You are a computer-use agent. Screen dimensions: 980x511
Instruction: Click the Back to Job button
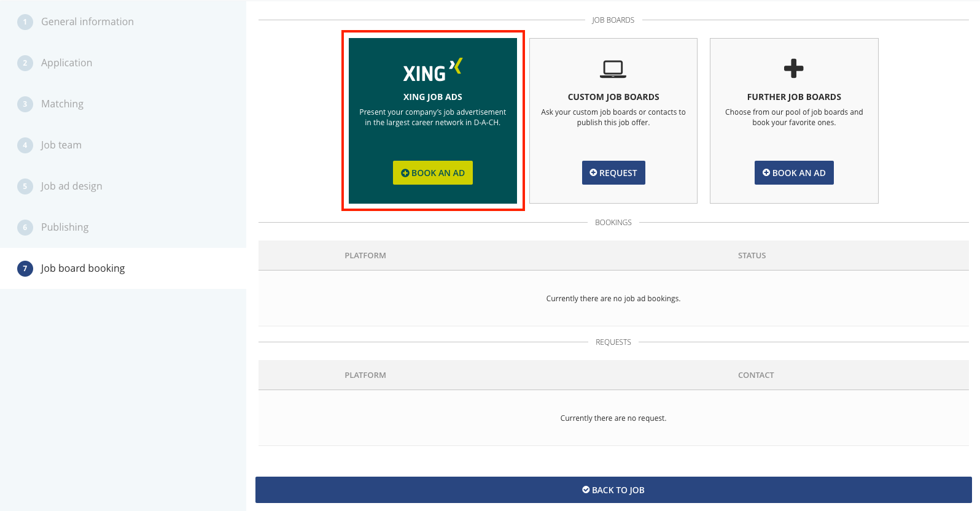613,490
